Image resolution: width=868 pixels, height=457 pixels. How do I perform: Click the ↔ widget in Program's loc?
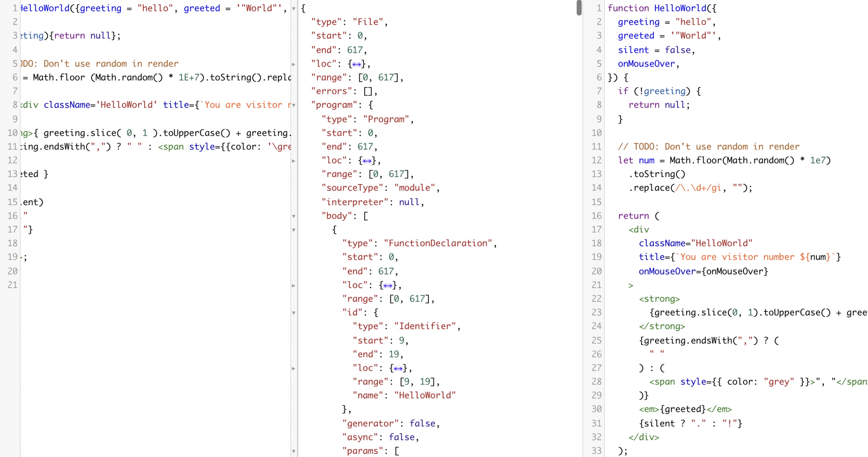point(367,161)
